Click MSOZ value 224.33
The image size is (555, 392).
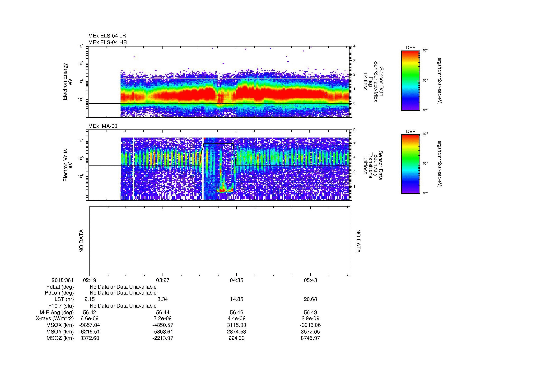click(237, 338)
